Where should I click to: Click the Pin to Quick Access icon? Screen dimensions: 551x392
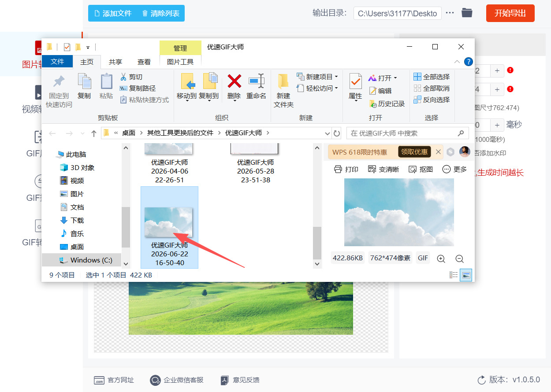point(59,81)
